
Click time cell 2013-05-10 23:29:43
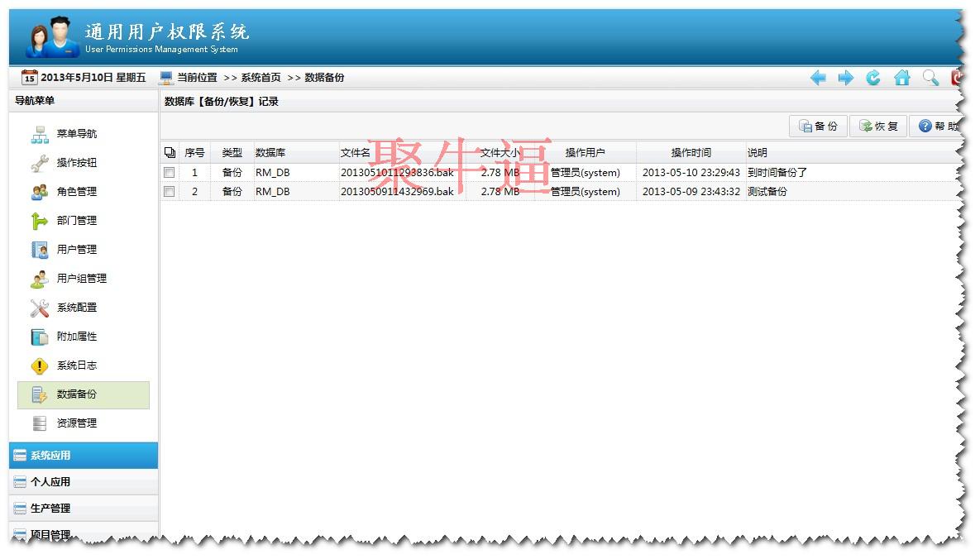[691, 173]
